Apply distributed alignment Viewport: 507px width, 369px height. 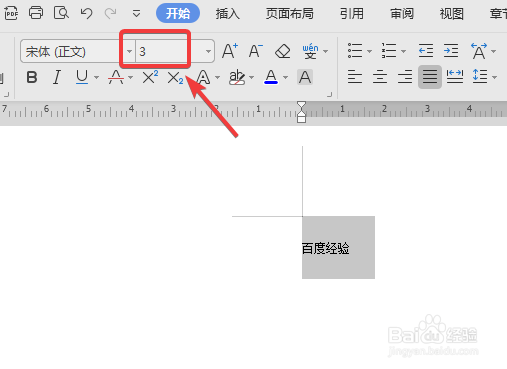point(455,77)
